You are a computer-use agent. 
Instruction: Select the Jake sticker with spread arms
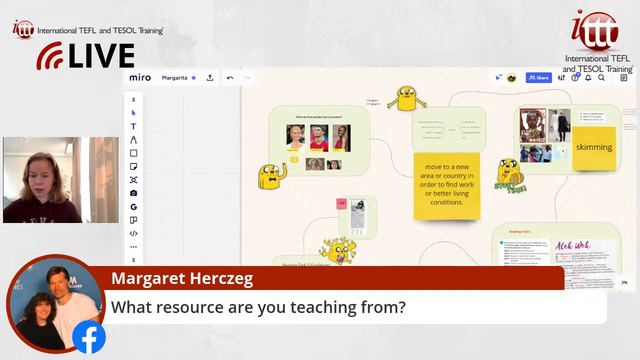tap(407, 98)
